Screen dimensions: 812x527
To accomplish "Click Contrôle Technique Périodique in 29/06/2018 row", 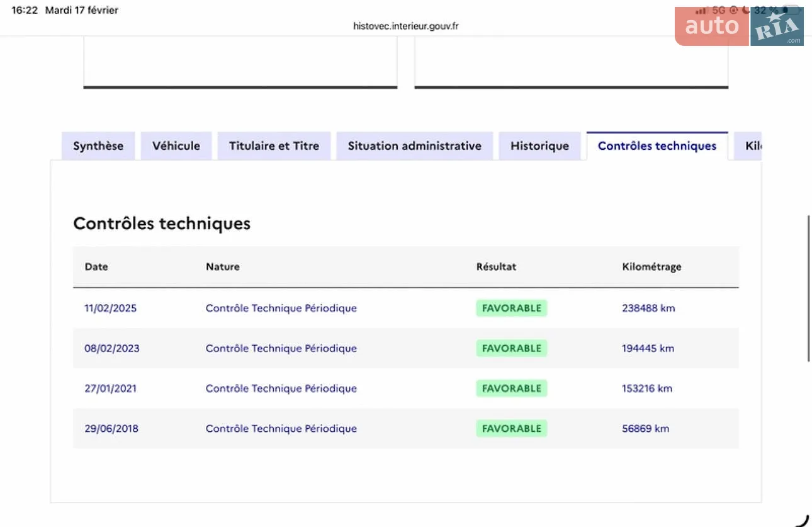I will pyautogui.click(x=281, y=429).
